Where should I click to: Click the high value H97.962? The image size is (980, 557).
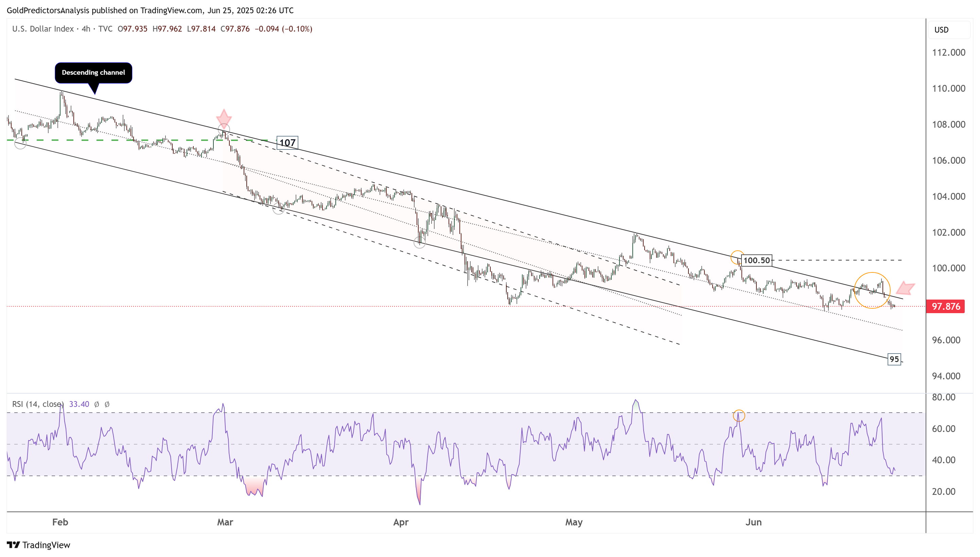click(167, 29)
